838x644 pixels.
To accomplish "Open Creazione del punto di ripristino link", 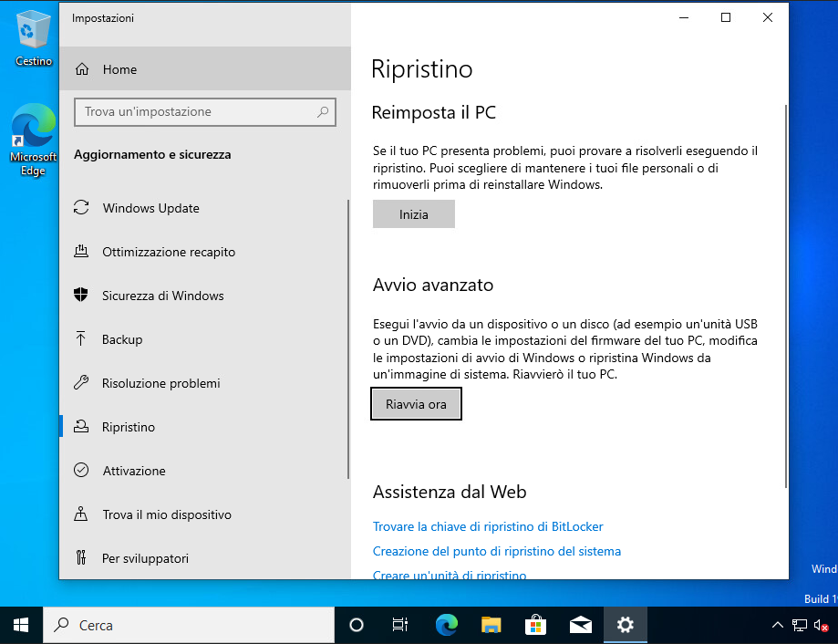I will pos(496,551).
